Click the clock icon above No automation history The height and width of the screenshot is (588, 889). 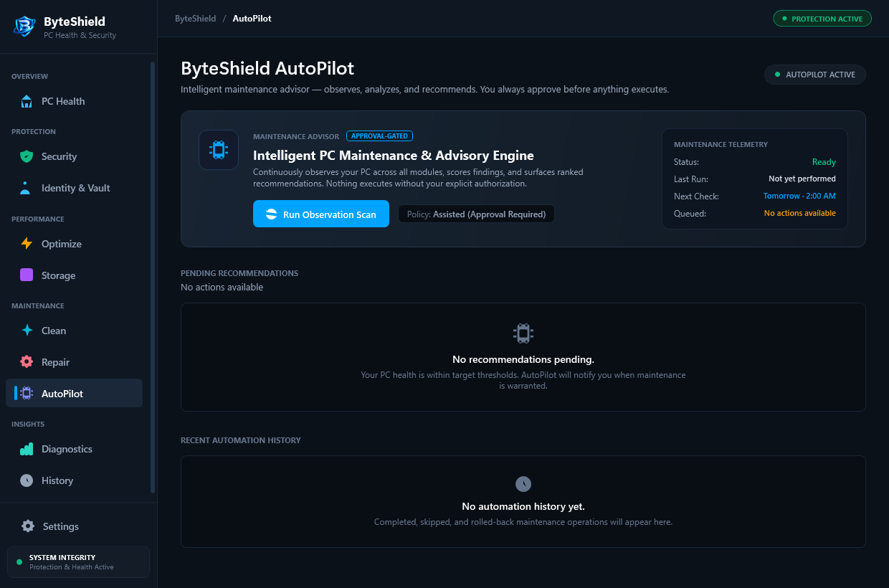click(x=523, y=484)
